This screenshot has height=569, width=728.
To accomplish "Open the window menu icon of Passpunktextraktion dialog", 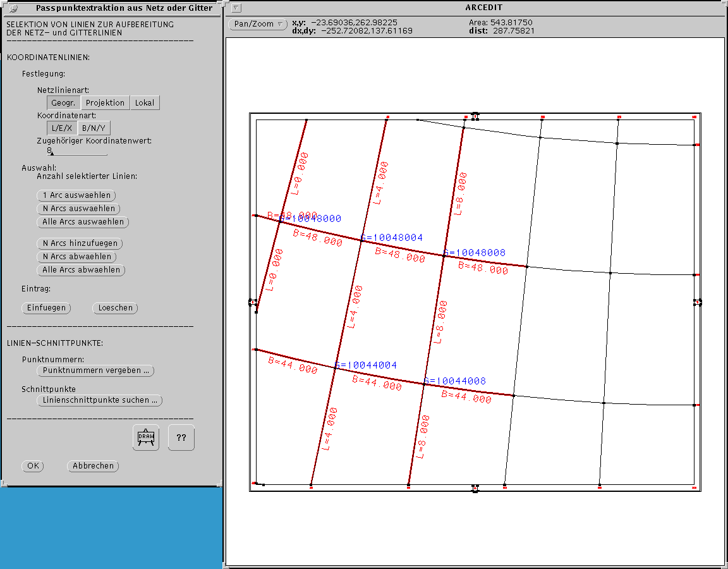I will coord(13,8).
